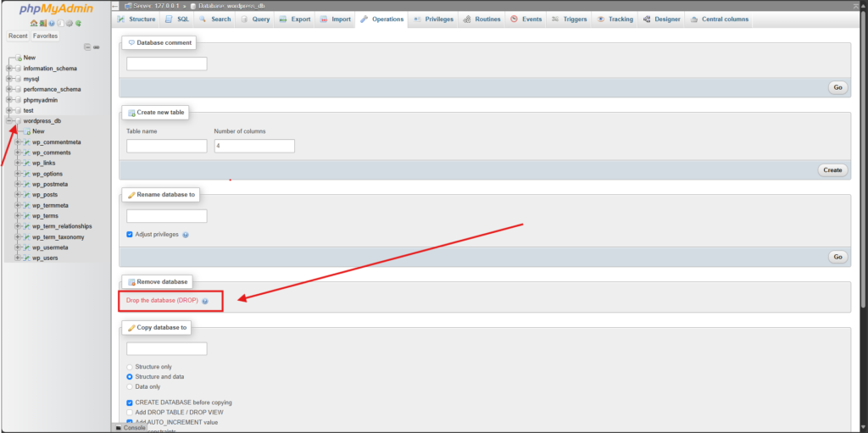The height and width of the screenshot is (433, 868).
Task: Open the SQL tab
Action: [x=177, y=19]
